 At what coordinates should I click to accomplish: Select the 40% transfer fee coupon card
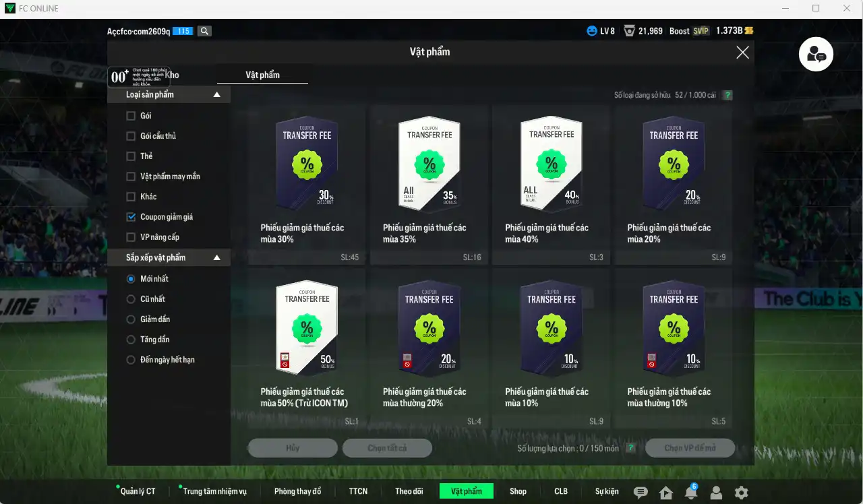click(551, 185)
